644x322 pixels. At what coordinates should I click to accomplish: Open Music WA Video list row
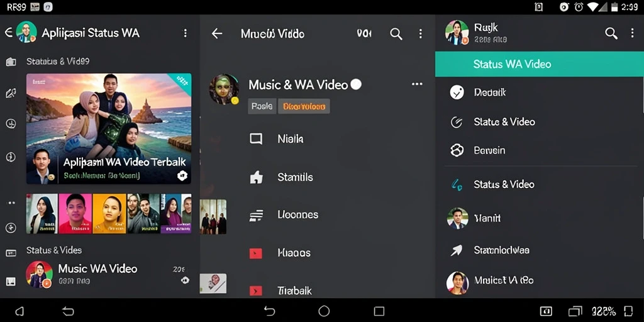point(109,275)
